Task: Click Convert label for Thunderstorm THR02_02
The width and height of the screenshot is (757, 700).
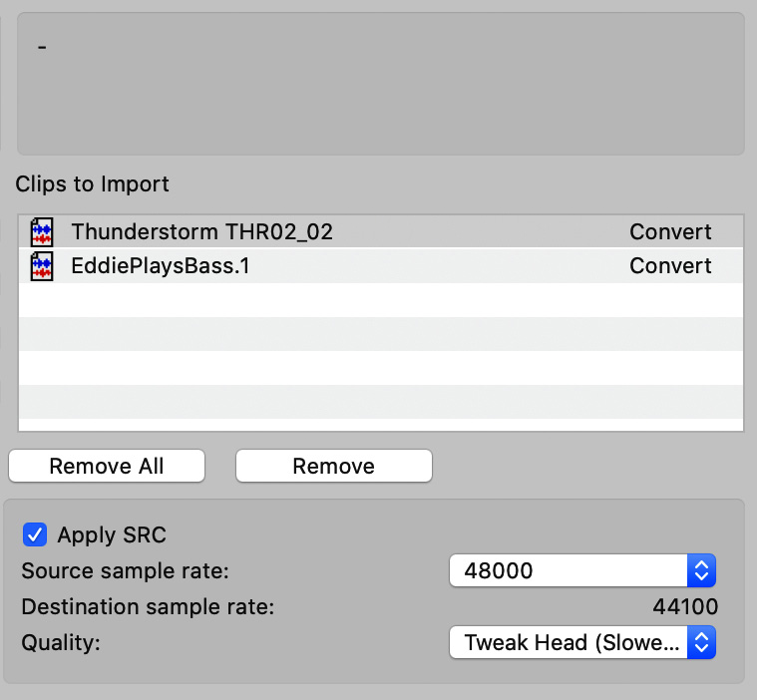Action: point(670,232)
